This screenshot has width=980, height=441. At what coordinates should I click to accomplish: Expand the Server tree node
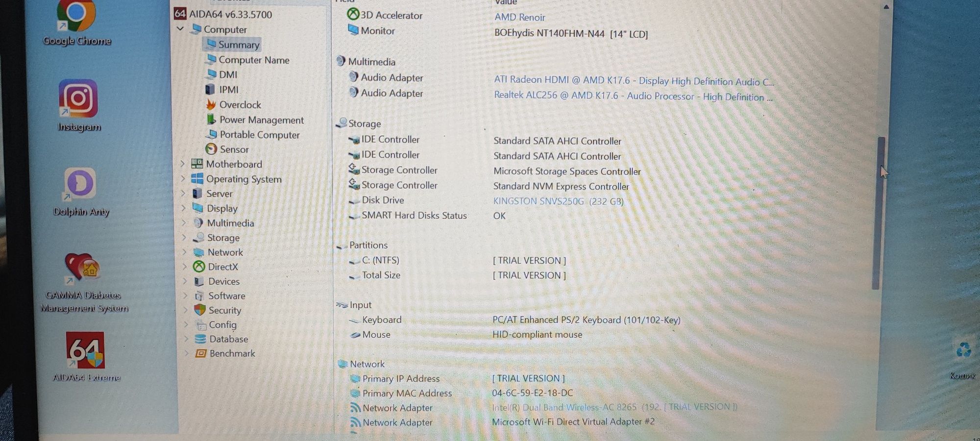(183, 194)
